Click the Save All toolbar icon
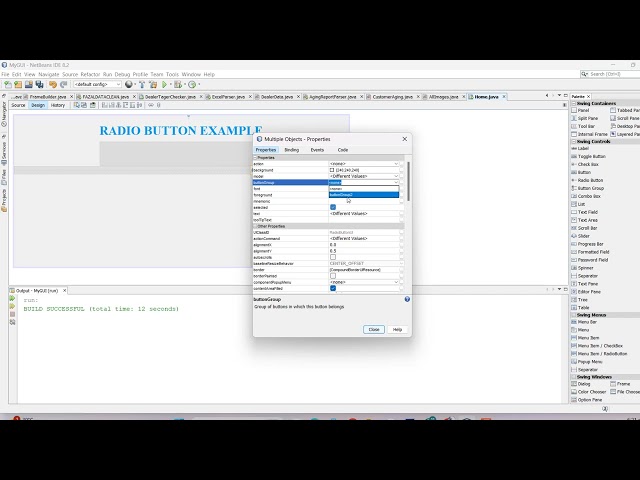This screenshot has width=640, height=480. tap(39, 84)
